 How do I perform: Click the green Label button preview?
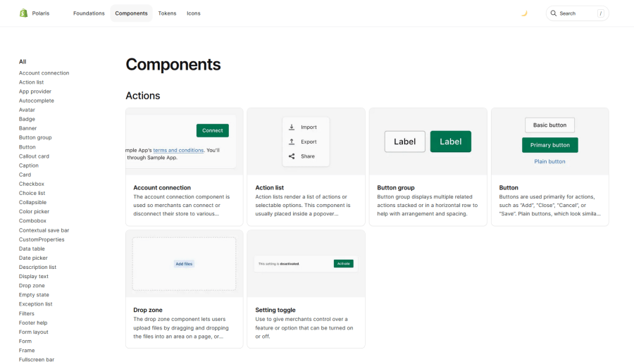point(450,142)
